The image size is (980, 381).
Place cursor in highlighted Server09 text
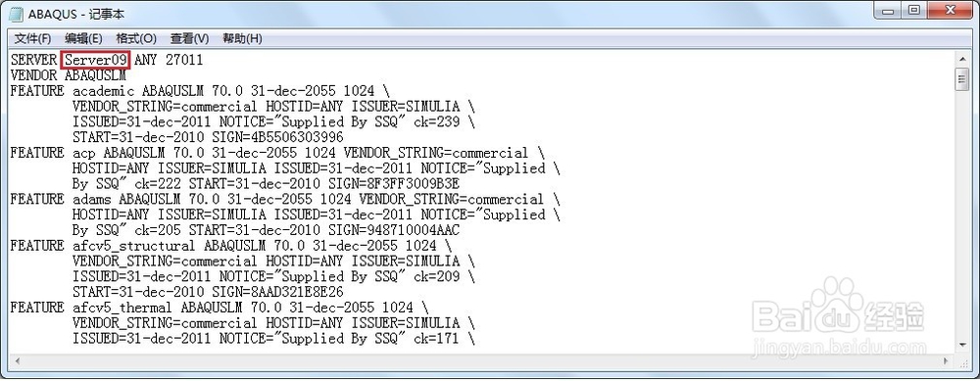click(96, 60)
